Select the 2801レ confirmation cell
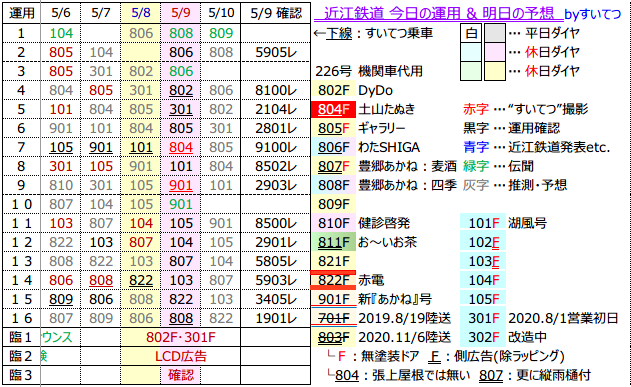Screen dimensions: 631x387 [x=276, y=128]
